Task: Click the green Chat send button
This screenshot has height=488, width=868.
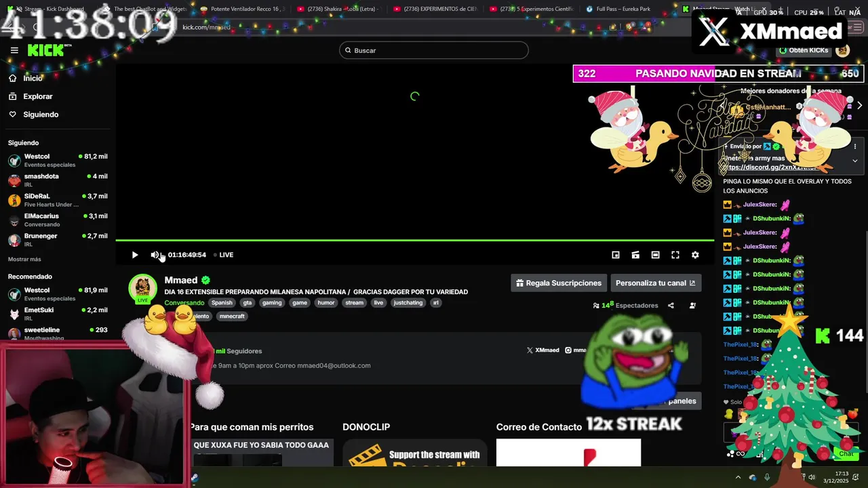Action: (x=846, y=453)
